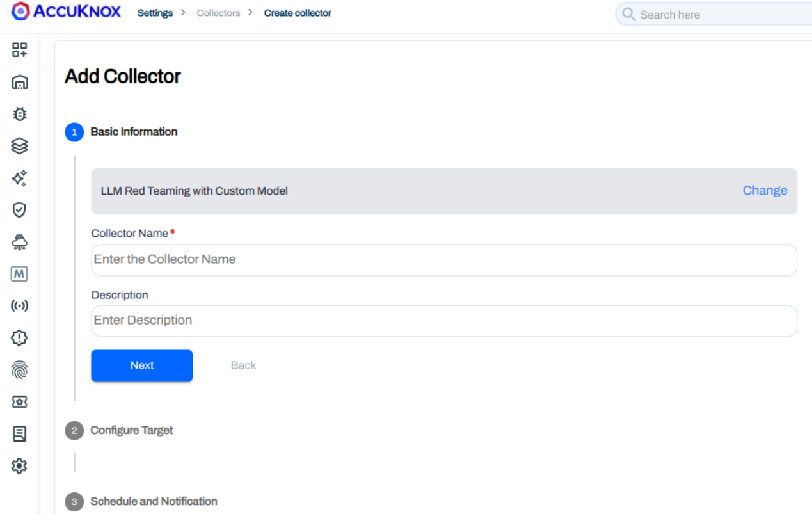Image resolution: width=812 pixels, height=514 pixels.
Task: Click the Add Collector heading
Action: click(123, 76)
